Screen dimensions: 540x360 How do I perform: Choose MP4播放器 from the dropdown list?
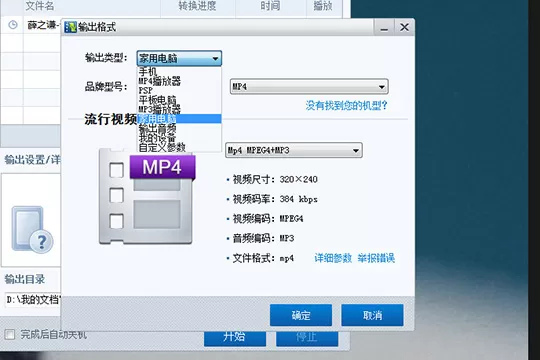[x=179, y=81]
